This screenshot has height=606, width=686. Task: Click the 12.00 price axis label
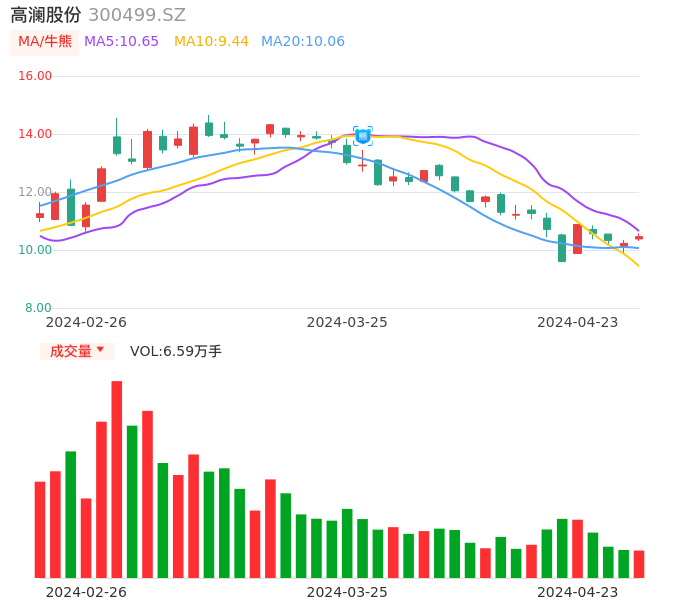click(x=36, y=192)
